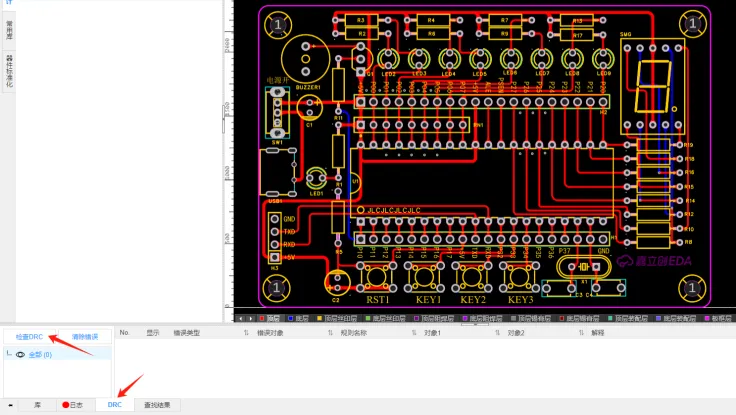Select the 顶层锡膏层 gray layer tab
736x415 pixels.
pyautogui.click(x=531, y=318)
